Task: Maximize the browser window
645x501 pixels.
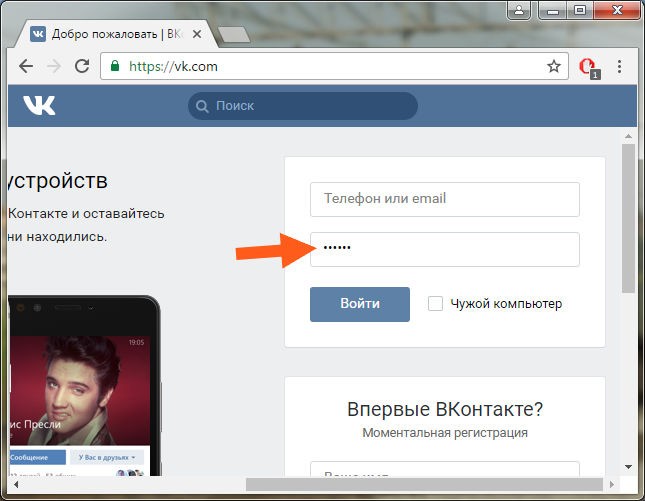Action: click(x=580, y=9)
